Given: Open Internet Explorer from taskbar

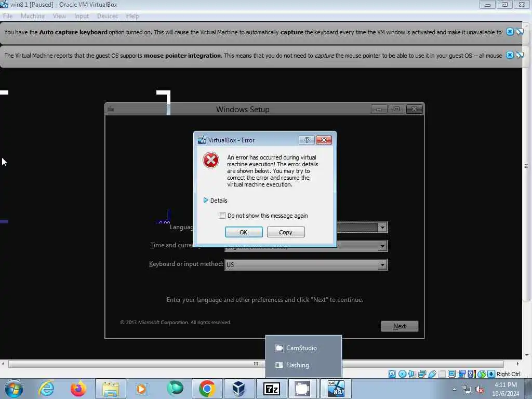Looking at the screenshot, I should point(46,389).
